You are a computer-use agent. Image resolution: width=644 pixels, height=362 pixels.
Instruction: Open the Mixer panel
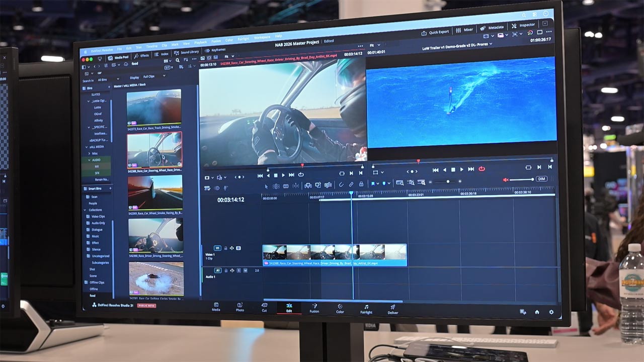(x=465, y=30)
